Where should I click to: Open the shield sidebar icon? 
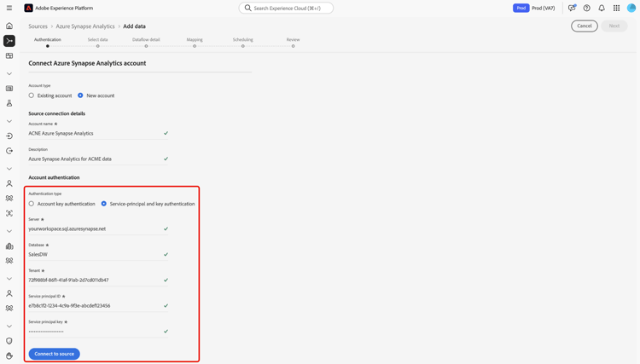point(9,341)
